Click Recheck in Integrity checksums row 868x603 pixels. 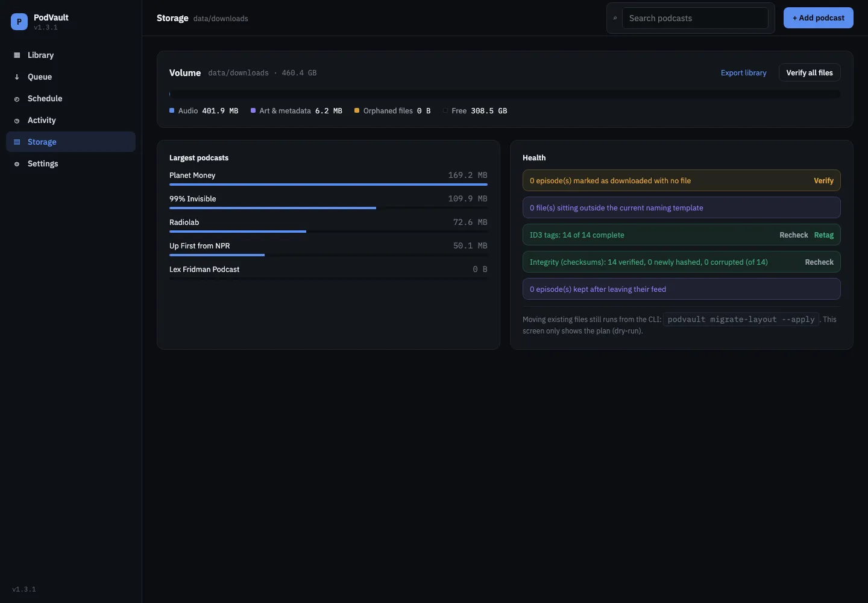[819, 262]
